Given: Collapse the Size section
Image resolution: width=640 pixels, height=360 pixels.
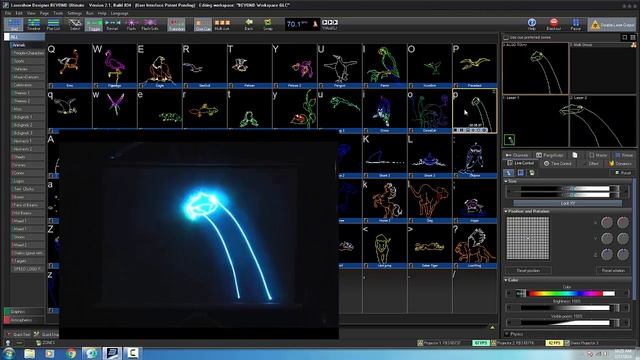Looking at the screenshot, I should click(506, 181).
